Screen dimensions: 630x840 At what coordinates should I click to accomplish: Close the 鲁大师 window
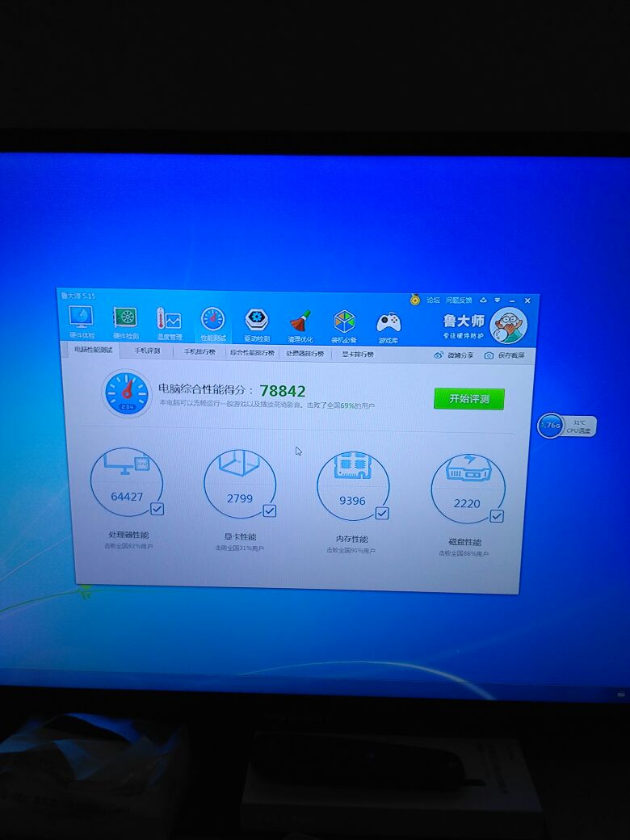click(527, 300)
